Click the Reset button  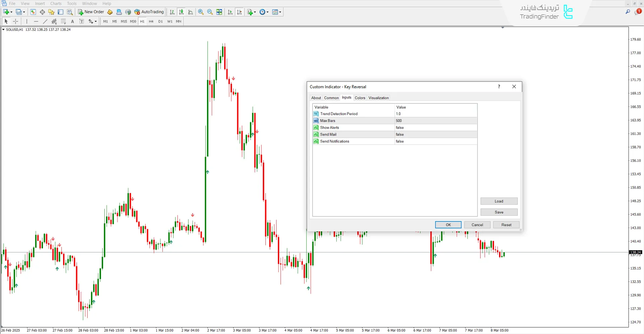(506, 225)
